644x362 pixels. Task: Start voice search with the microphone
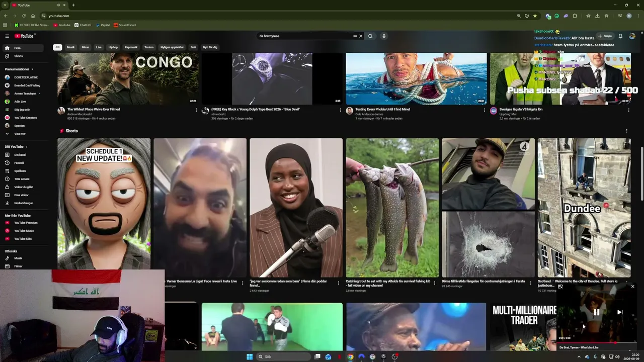tap(384, 36)
